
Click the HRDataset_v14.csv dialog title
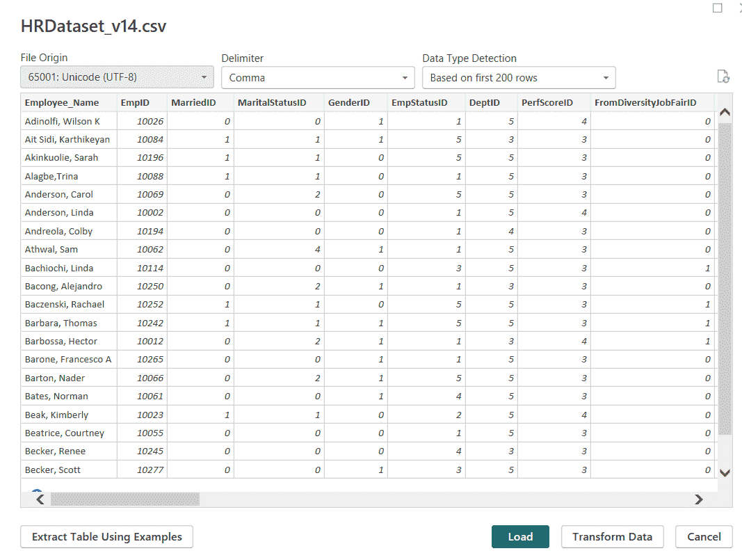93,26
